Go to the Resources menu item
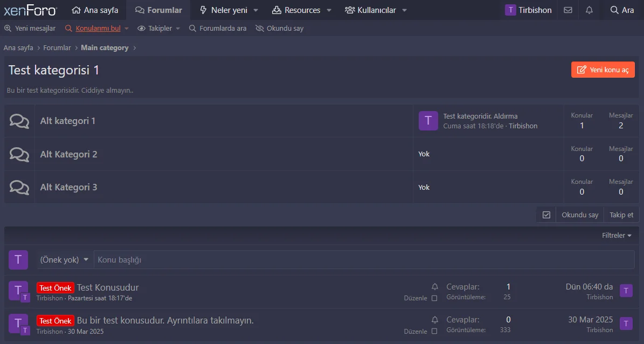This screenshot has width=644, height=344. (296, 10)
